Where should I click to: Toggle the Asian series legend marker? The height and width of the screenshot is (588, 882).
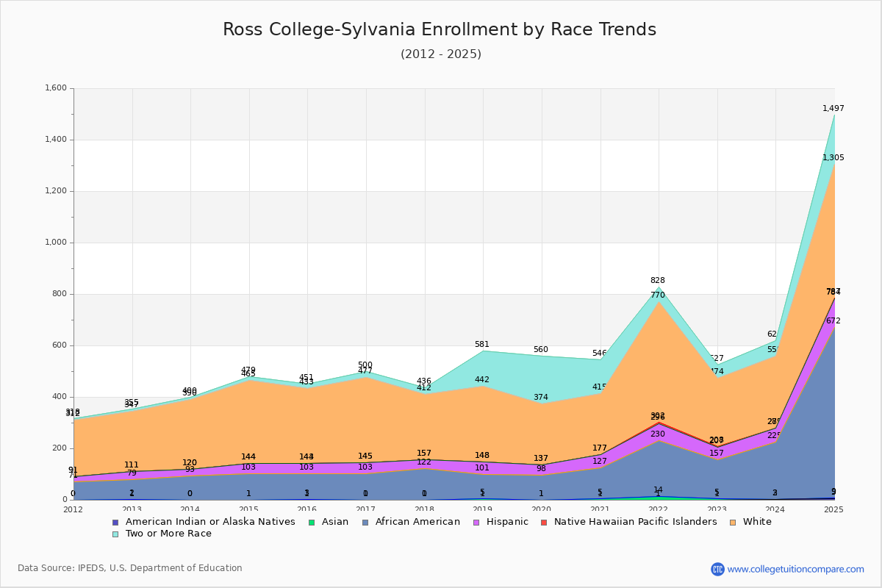[312, 522]
